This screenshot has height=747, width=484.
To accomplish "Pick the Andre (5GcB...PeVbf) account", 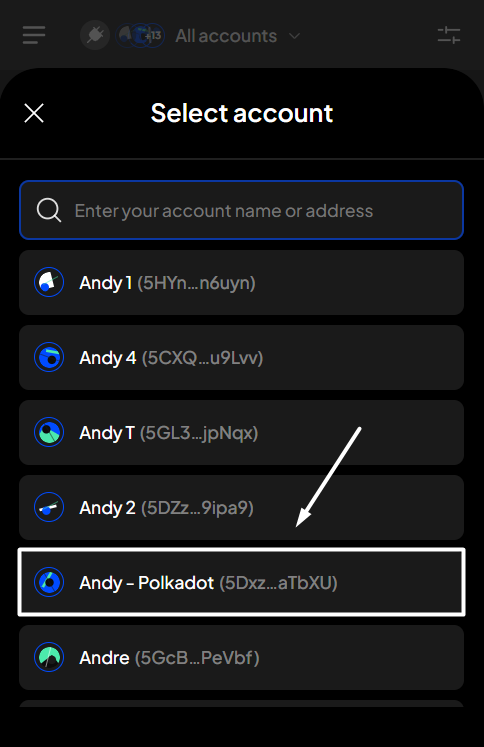I will 242,657.
